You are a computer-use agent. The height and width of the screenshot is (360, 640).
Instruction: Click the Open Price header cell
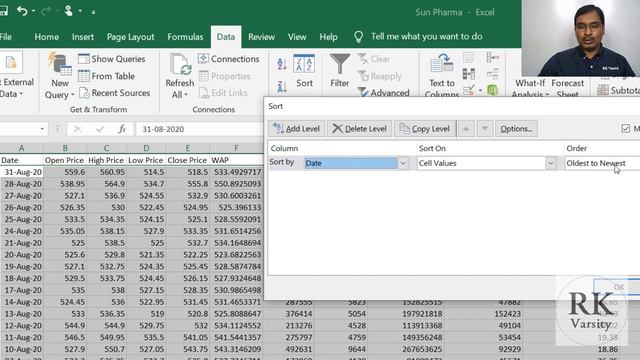pyautogui.click(x=64, y=160)
